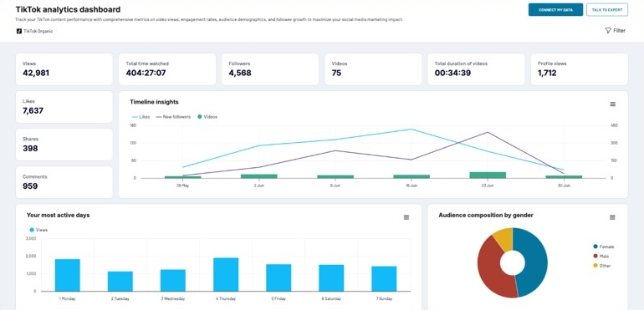
Task: Toggle the Female legend entry
Action: (x=603, y=246)
